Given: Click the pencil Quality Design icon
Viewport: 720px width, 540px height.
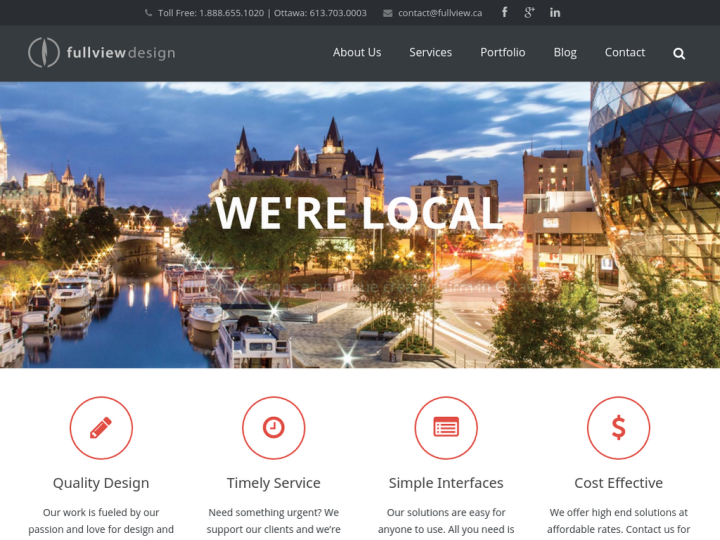Looking at the screenshot, I should [x=101, y=428].
